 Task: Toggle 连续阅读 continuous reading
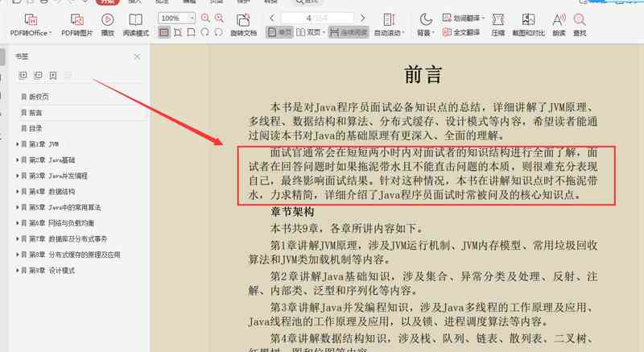click(349, 32)
